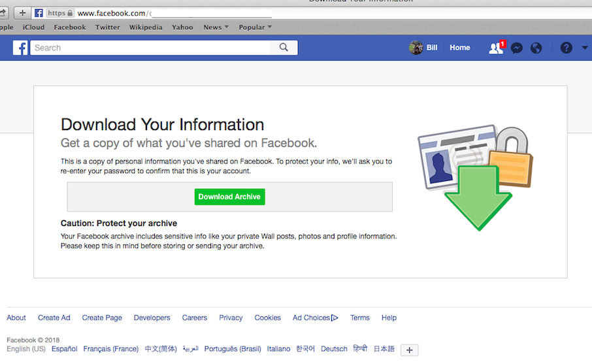Image resolution: width=592 pixels, height=364 pixels.
Task: Open the iCloud bookmark
Action: [33, 27]
